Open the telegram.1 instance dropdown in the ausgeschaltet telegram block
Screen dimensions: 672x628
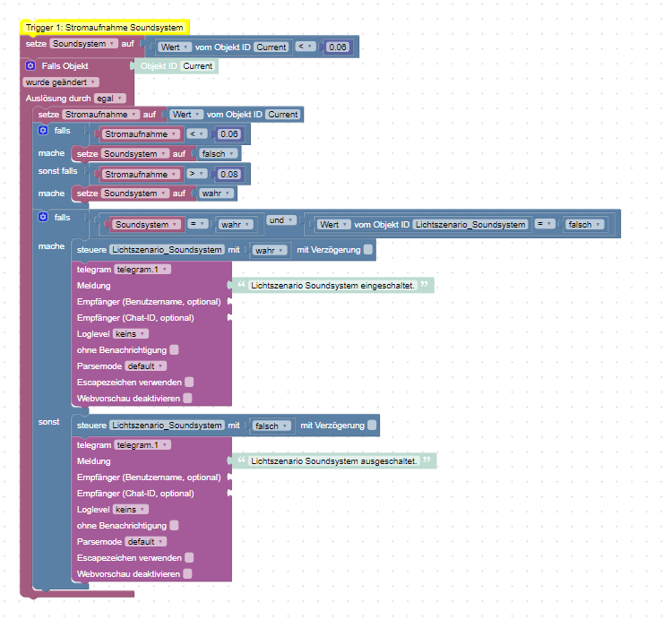pos(142,445)
